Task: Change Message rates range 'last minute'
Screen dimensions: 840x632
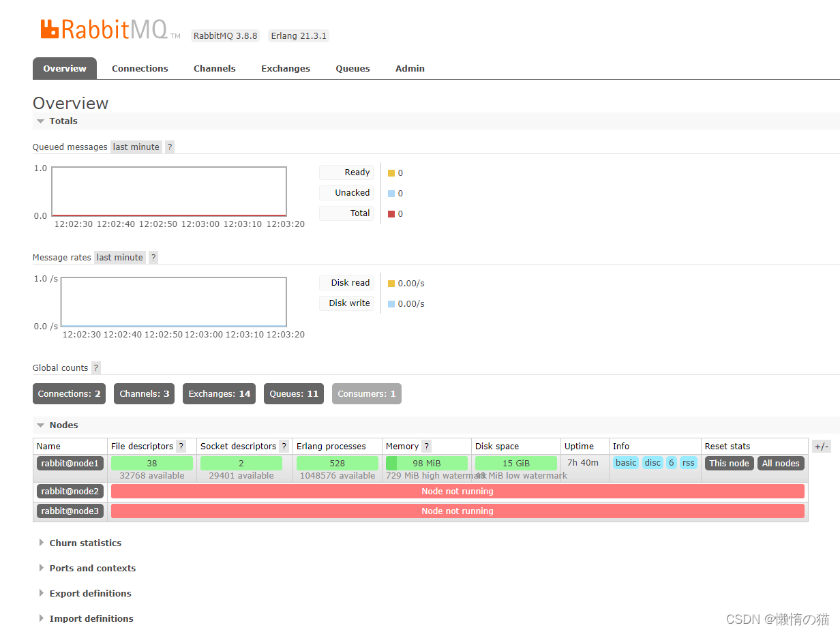Action: coord(120,257)
